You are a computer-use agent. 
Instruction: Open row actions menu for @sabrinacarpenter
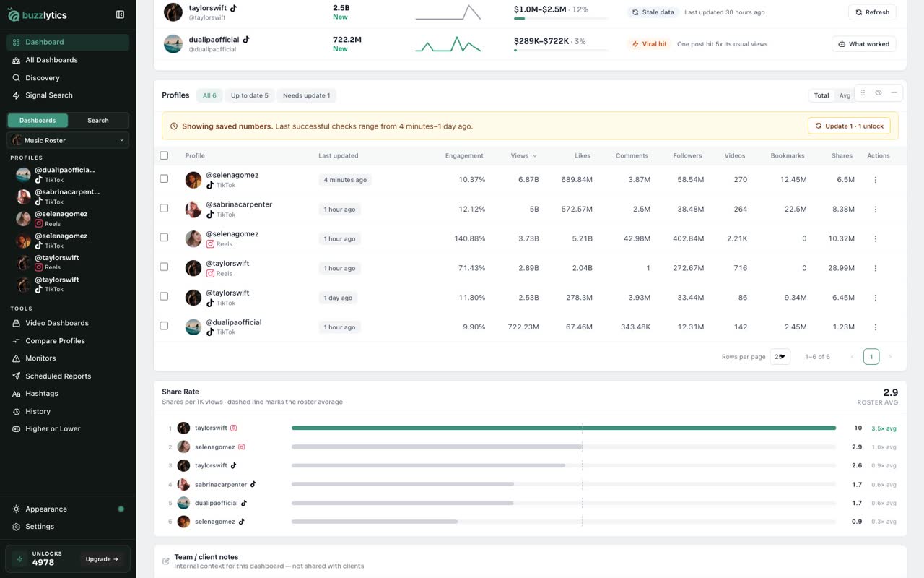876,210
